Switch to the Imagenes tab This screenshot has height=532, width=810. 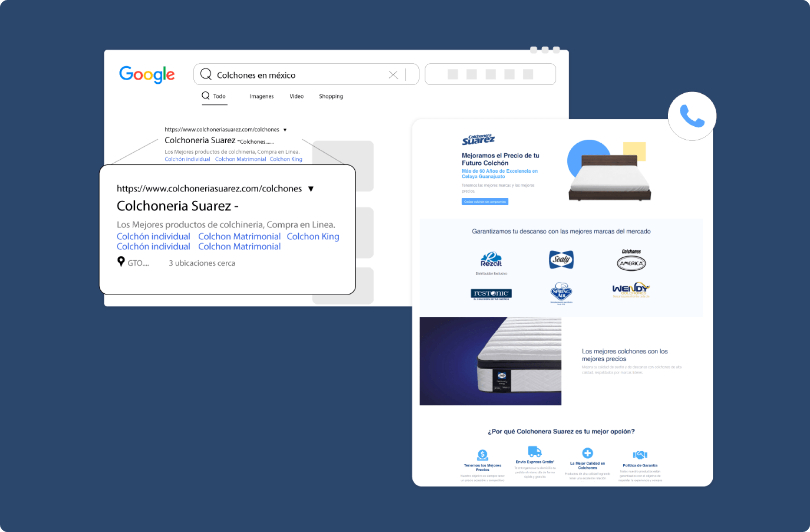[x=262, y=96]
